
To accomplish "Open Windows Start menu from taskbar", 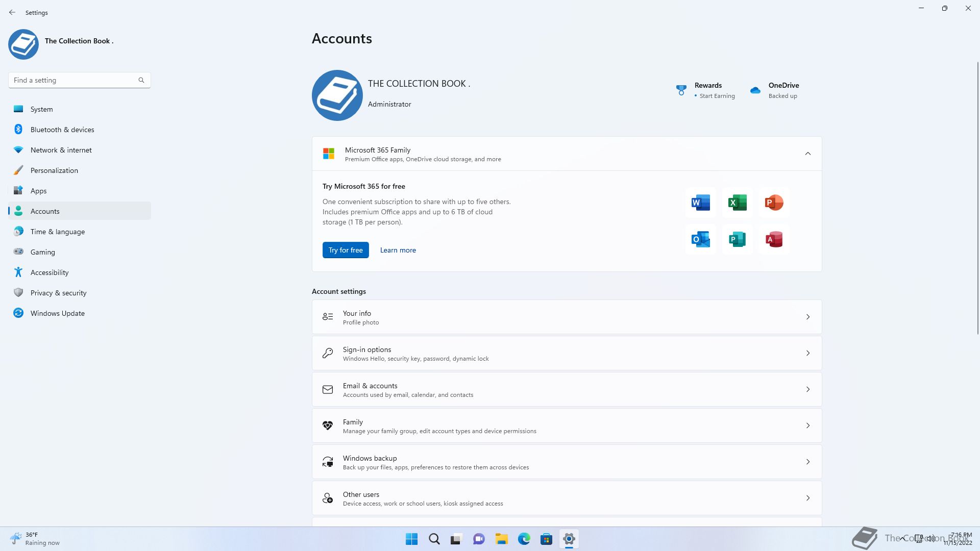I will point(411,539).
